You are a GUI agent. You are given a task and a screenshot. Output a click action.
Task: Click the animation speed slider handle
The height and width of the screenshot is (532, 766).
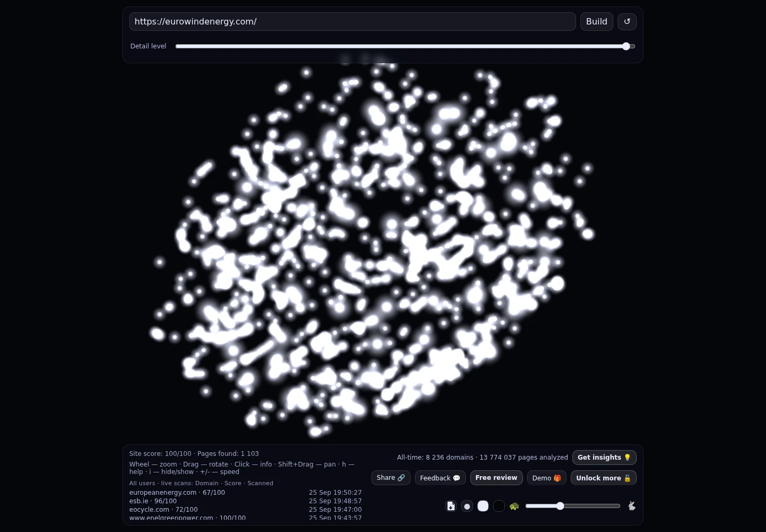pyautogui.click(x=560, y=506)
